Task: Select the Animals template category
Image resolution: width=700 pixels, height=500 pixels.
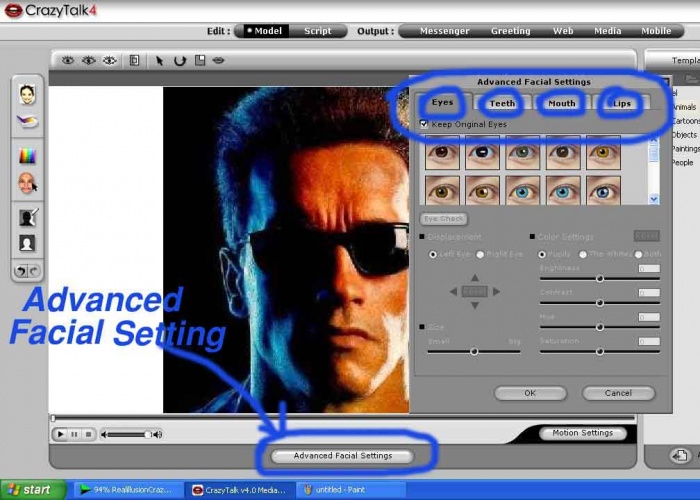Action: click(x=684, y=107)
